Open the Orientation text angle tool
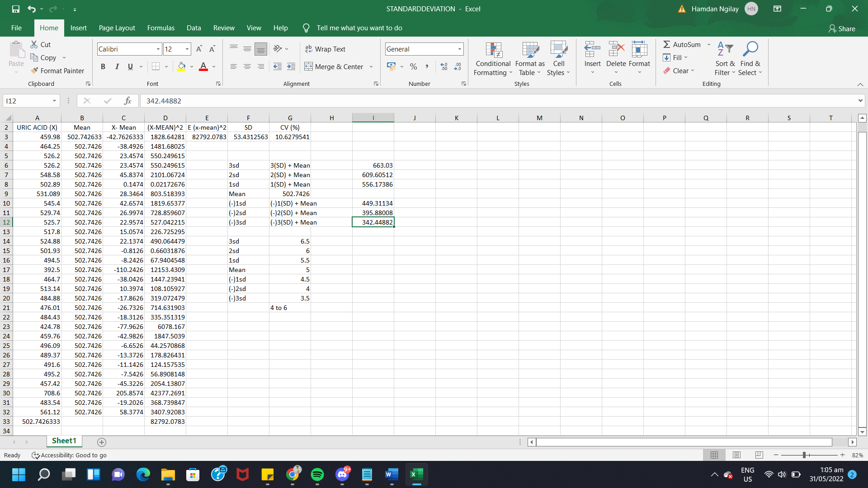The width and height of the screenshot is (868, 488). tap(278, 49)
